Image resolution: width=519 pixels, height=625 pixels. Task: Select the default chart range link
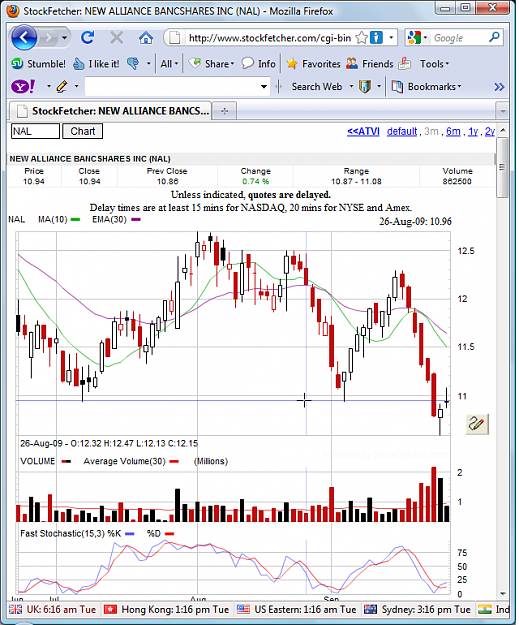402,131
